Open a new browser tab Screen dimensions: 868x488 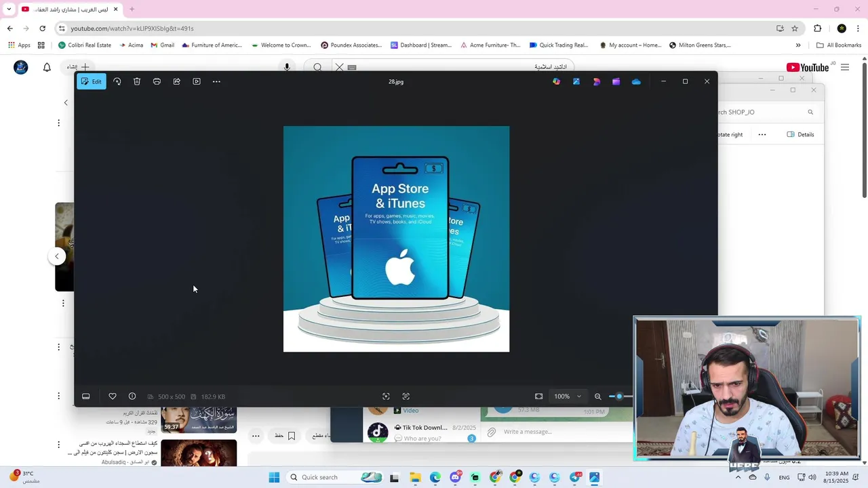click(132, 9)
